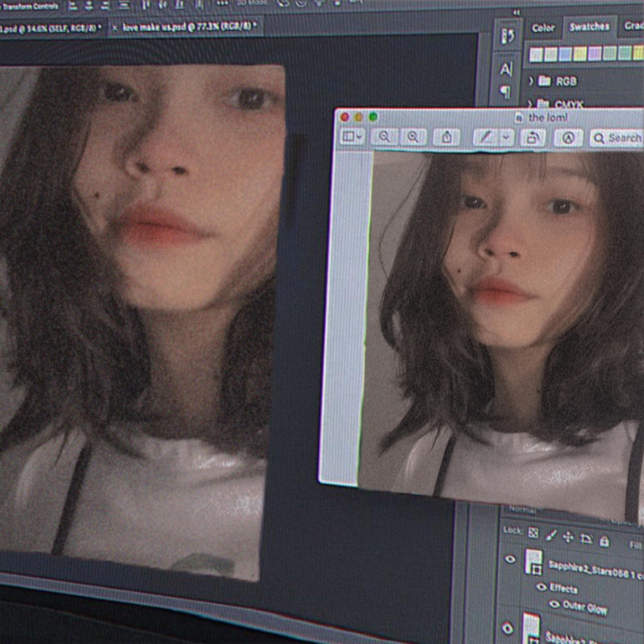This screenshot has width=644, height=644.
Task: Hide the Sapphire2_Stars056 layer
Action: point(510,559)
